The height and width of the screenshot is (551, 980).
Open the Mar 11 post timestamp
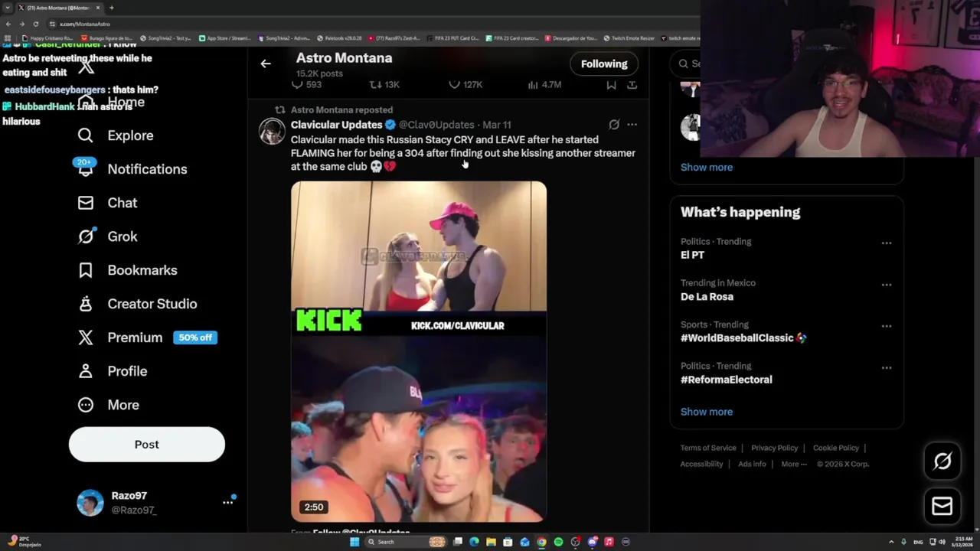(x=497, y=125)
